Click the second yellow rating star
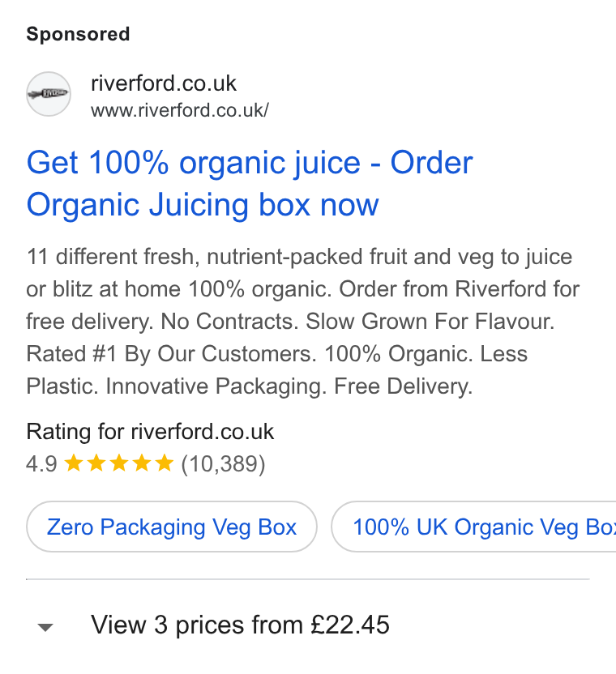The width and height of the screenshot is (616, 674). tap(96, 463)
